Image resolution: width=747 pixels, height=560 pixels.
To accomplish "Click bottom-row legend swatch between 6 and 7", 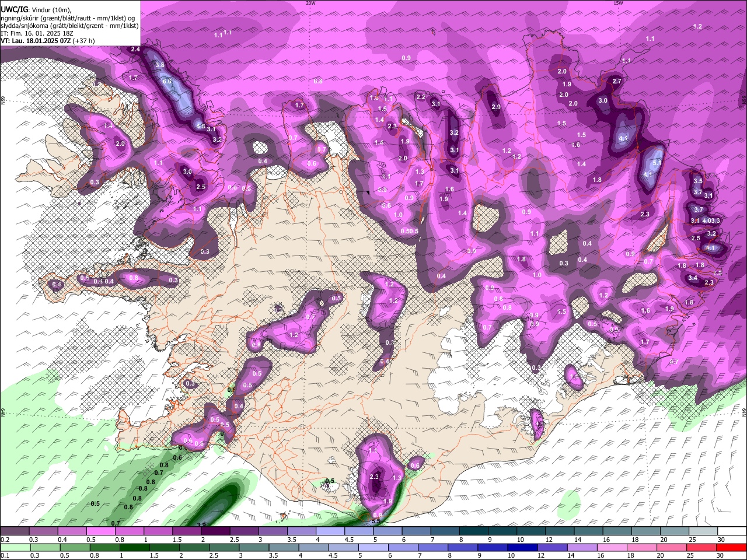I will point(403,547).
